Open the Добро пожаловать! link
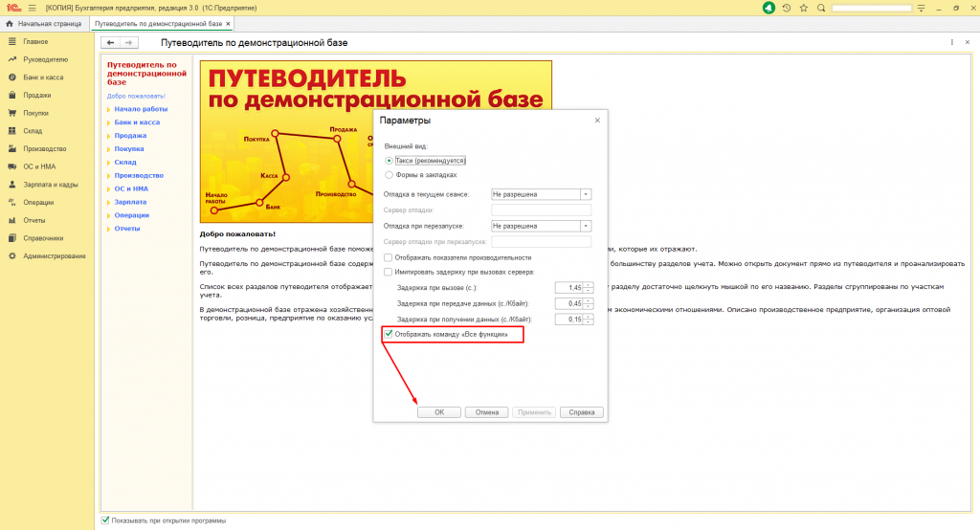The height and width of the screenshot is (530, 980). (136, 97)
